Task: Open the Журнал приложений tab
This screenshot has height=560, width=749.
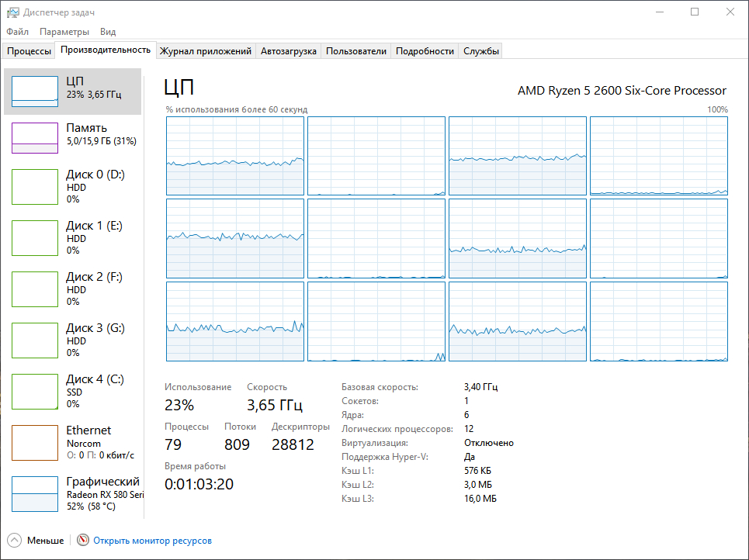Action: (206, 51)
